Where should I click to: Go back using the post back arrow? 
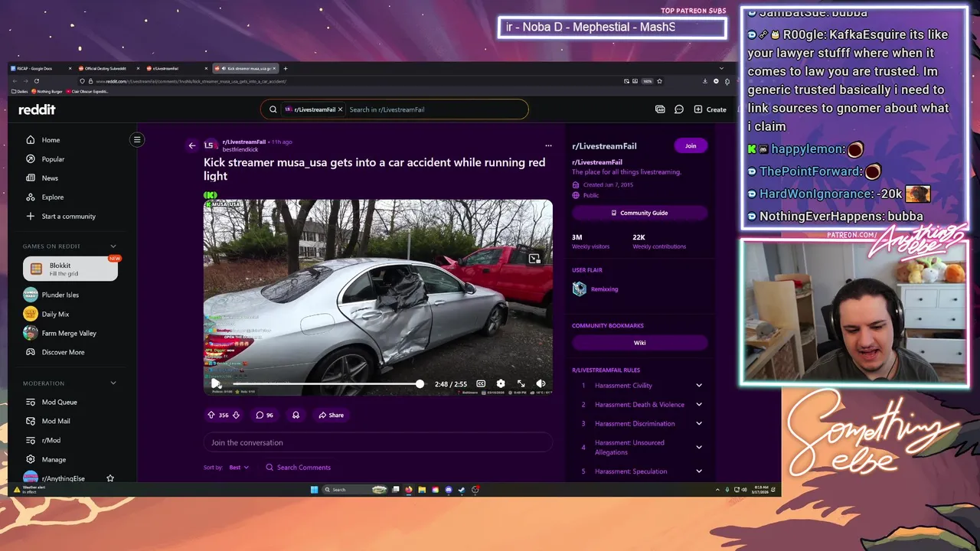[x=192, y=145]
